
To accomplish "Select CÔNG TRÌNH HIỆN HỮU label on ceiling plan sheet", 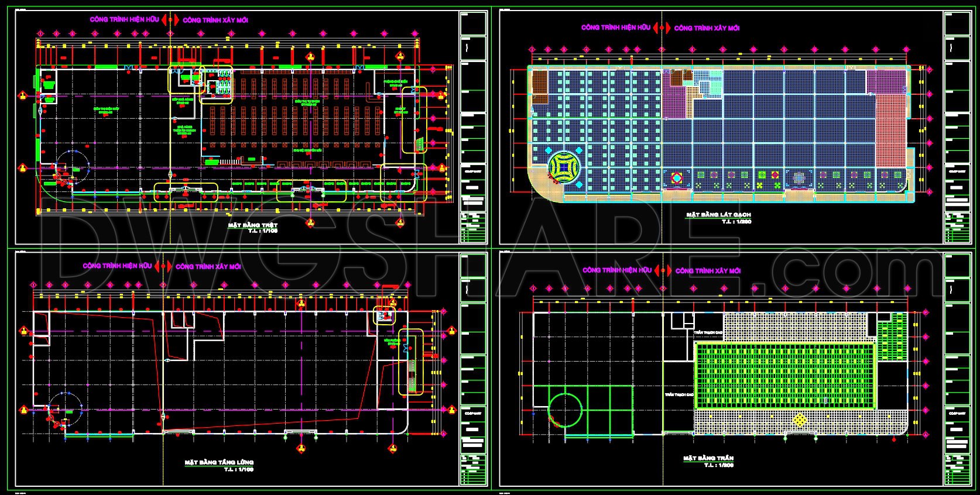I will coord(617,270).
